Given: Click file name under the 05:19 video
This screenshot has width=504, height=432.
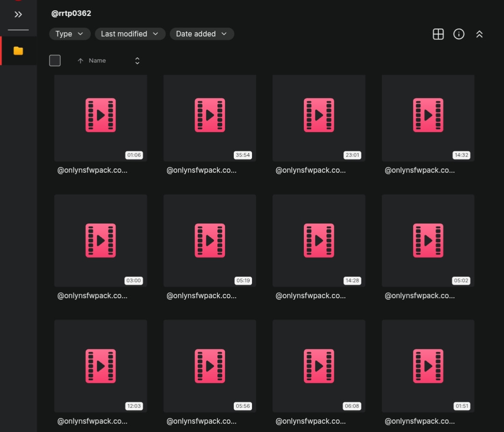Looking at the screenshot, I should [x=202, y=296].
